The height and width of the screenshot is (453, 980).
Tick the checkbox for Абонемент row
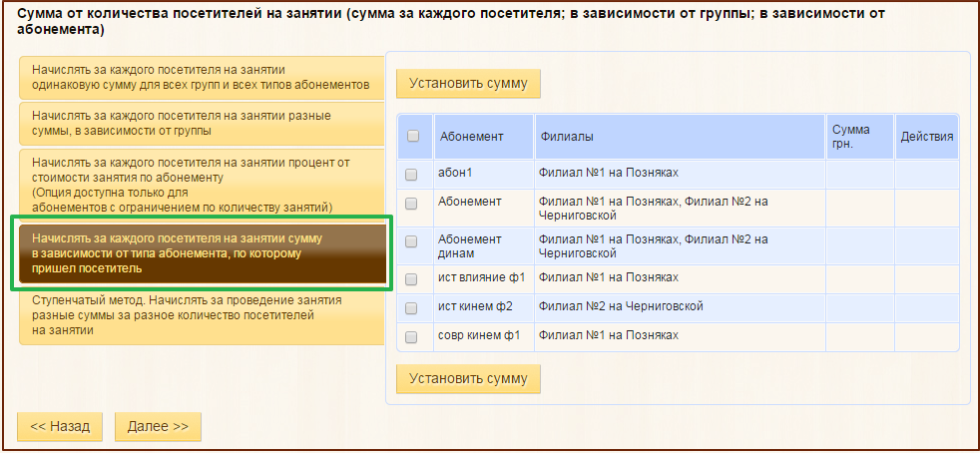click(410, 204)
